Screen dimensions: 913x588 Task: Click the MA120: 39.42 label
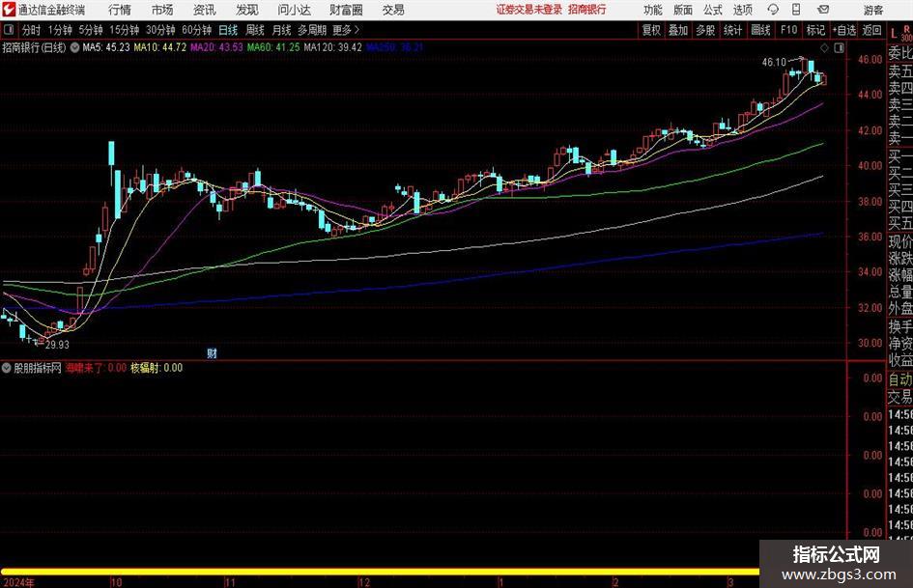click(x=332, y=47)
